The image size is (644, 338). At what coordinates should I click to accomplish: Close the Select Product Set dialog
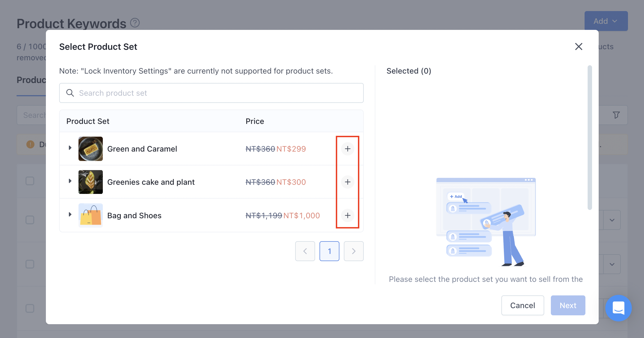point(578,46)
